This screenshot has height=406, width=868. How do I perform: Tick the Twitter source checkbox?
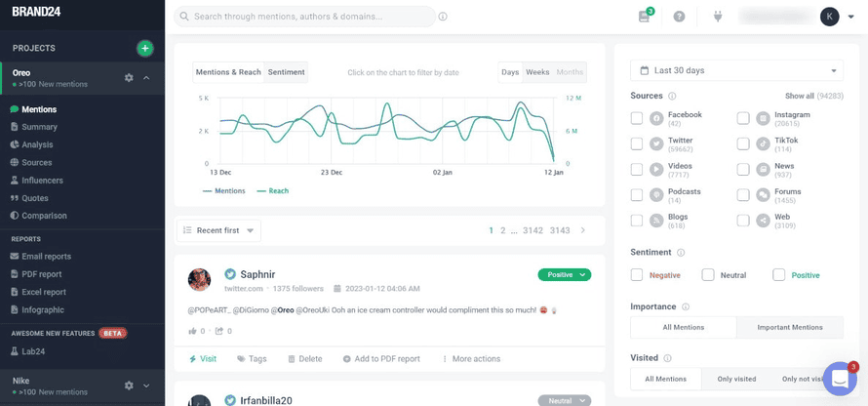click(x=637, y=143)
